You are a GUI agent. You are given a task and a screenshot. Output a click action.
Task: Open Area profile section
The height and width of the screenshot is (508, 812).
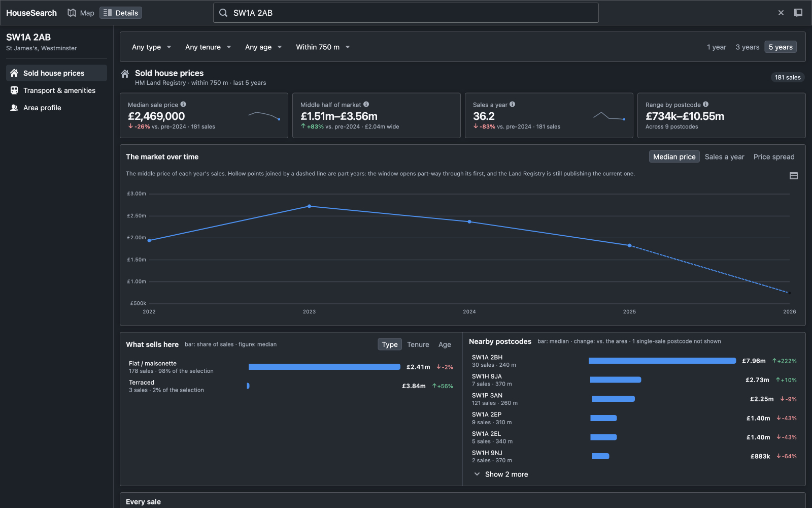point(56,108)
